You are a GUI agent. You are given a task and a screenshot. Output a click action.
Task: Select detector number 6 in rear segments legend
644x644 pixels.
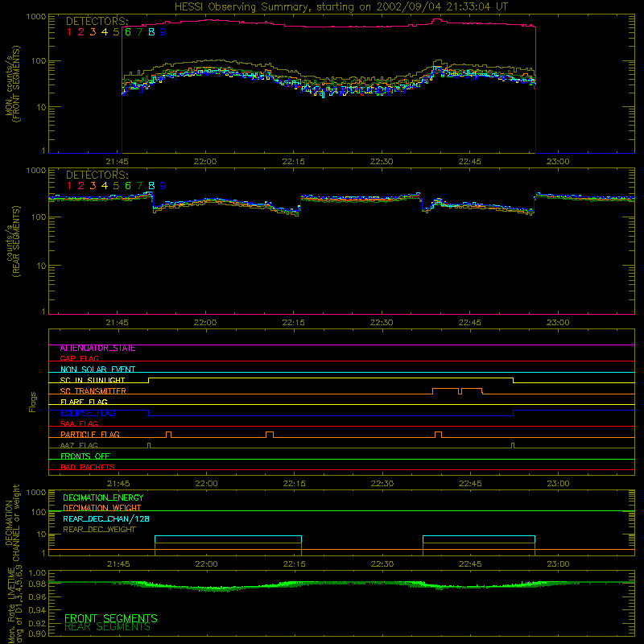(x=128, y=186)
